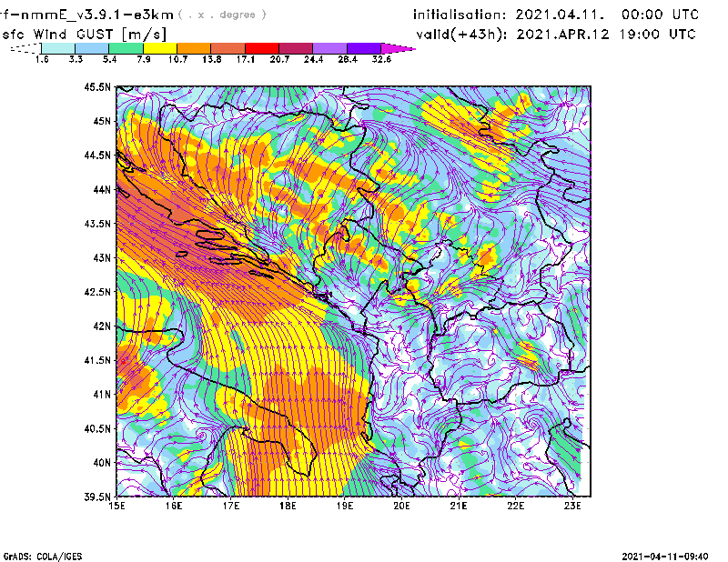
Task: Click the light blue 3.3–5.4 legend swatch
Action: click(92, 48)
